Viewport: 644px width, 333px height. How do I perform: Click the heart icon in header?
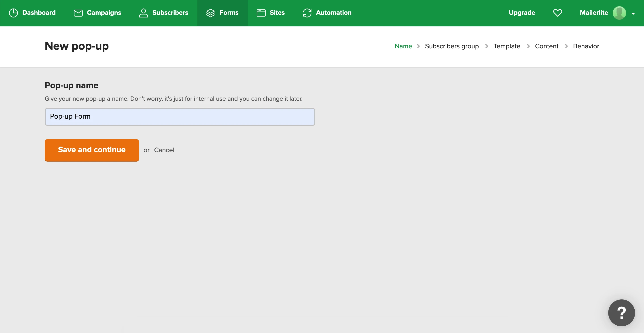click(x=557, y=13)
